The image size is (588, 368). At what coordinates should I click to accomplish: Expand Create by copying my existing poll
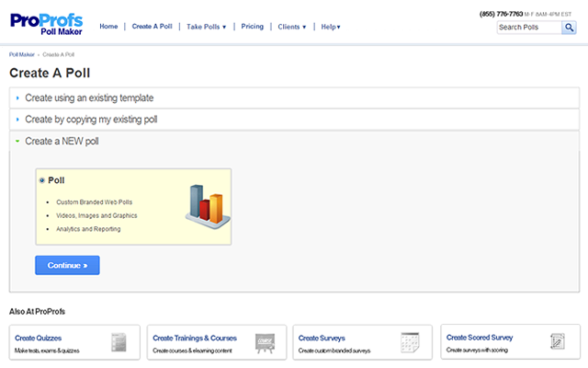tap(91, 120)
